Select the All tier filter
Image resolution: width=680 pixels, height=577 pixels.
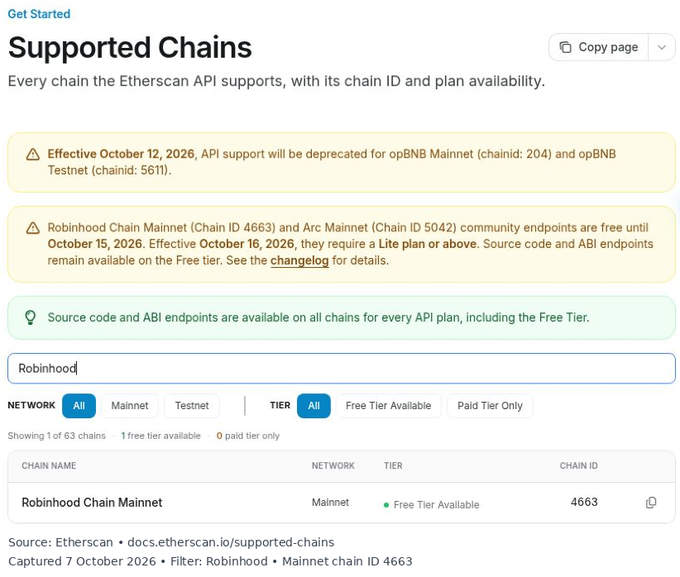[x=314, y=406]
